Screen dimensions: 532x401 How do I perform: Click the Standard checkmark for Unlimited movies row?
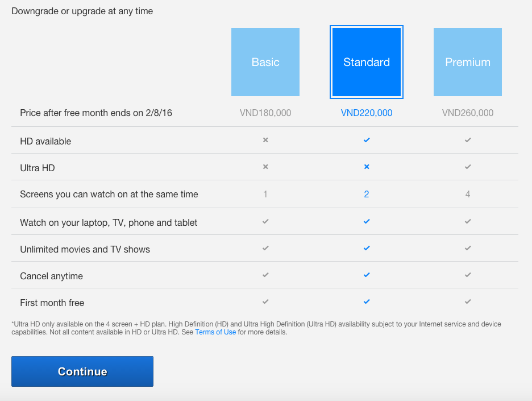[x=367, y=248]
